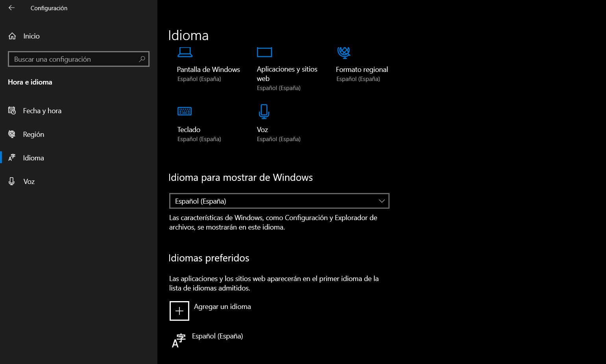Open Pantalla de Windows laptop icon
Viewport: 606px width, 364px height.
(x=185, y=52)
